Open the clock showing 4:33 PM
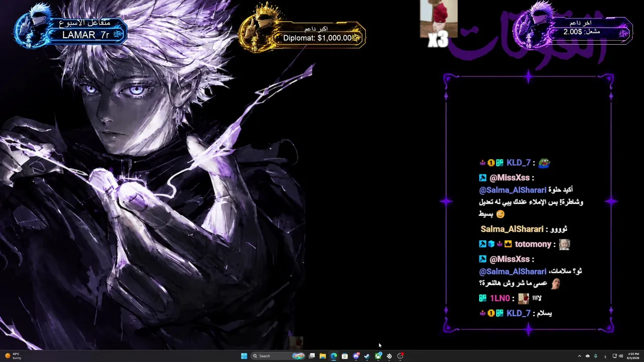 [x=633, y=356]
